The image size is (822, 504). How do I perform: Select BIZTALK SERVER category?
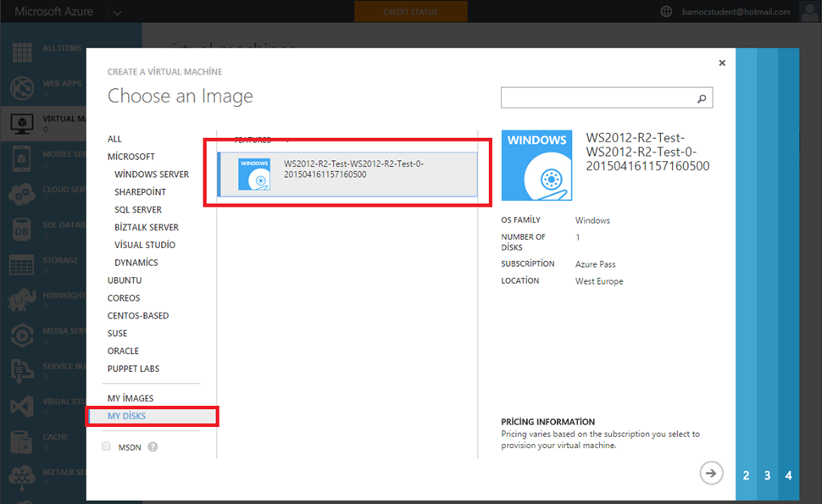(x=147, y=227)
